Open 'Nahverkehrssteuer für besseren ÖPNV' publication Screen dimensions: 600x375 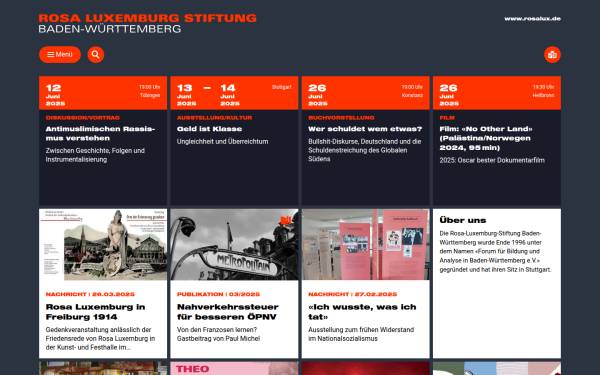228,312
